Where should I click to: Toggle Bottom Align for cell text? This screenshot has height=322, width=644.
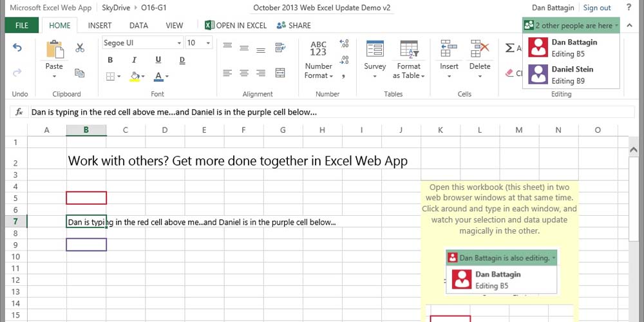pos(260,50)
